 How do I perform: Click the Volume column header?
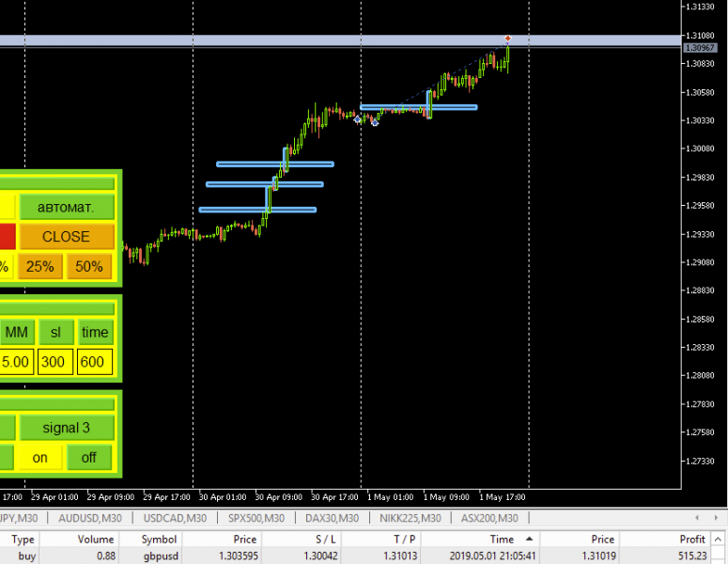click(x=79, y=540)
